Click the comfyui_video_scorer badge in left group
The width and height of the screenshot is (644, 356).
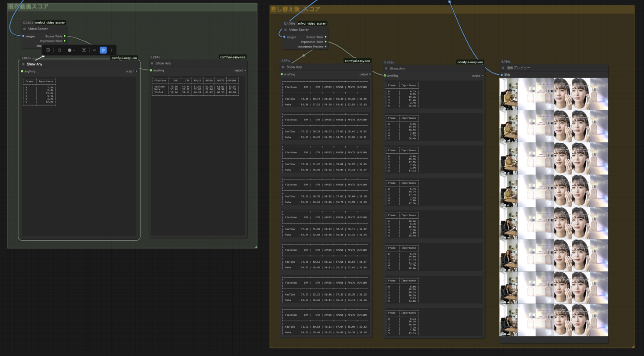(50, 22)
